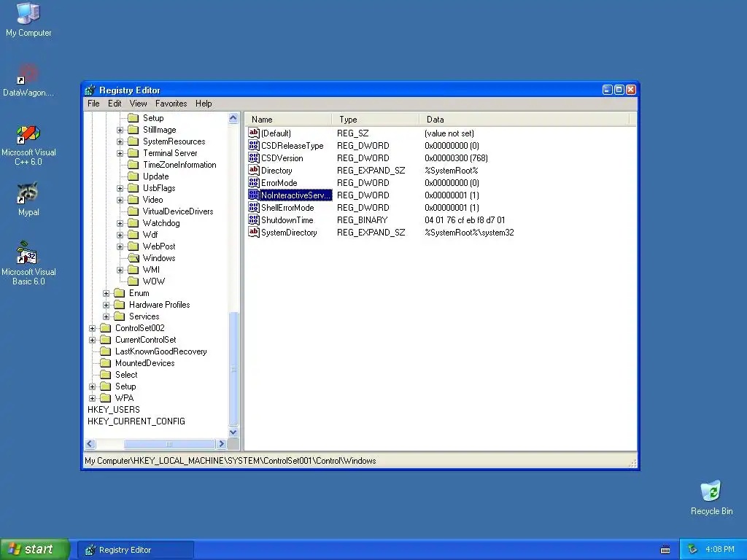The width and height of the screenshot is (747, 560).
Task: Open the Recycle Bin
Action: coord(711,497)
